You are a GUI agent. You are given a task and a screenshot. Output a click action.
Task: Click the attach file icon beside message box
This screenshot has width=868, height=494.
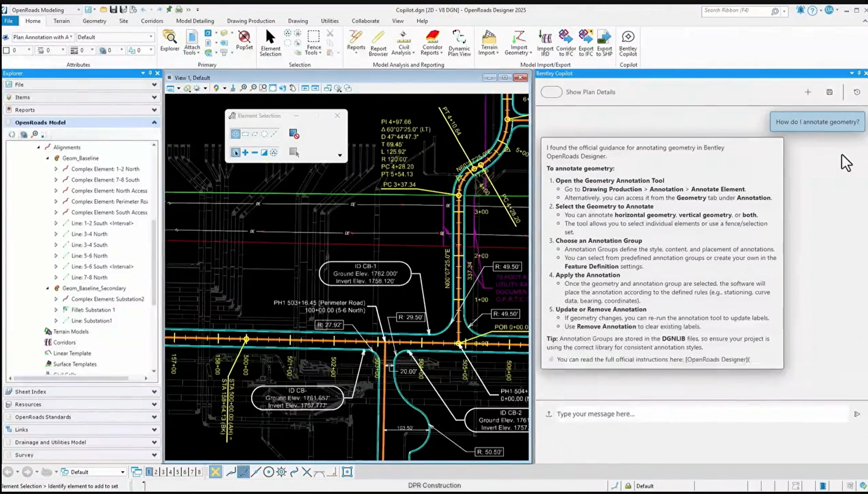(549, 414)
